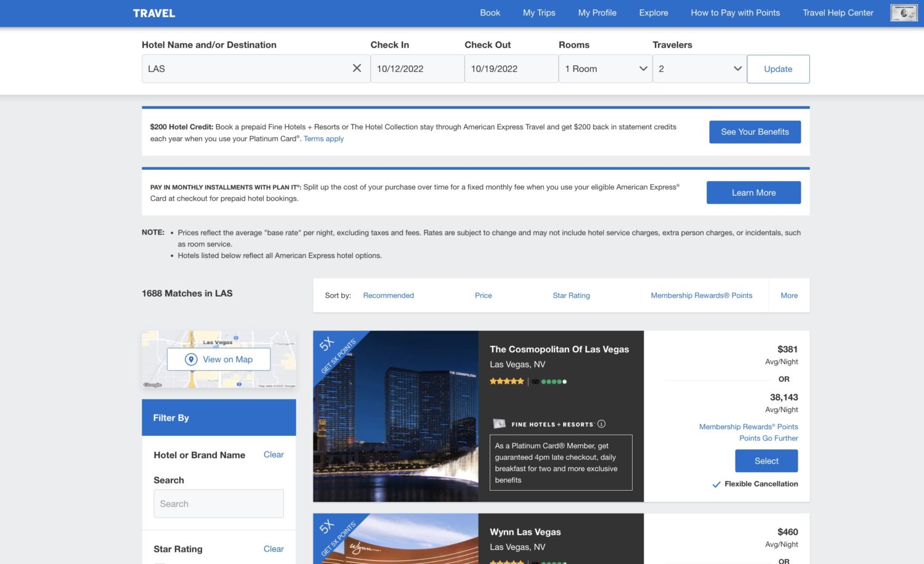Click the map pin icon beside View on Map
Image resolution: width=924 pixels, height=564 pixels.
pos(192,359)
